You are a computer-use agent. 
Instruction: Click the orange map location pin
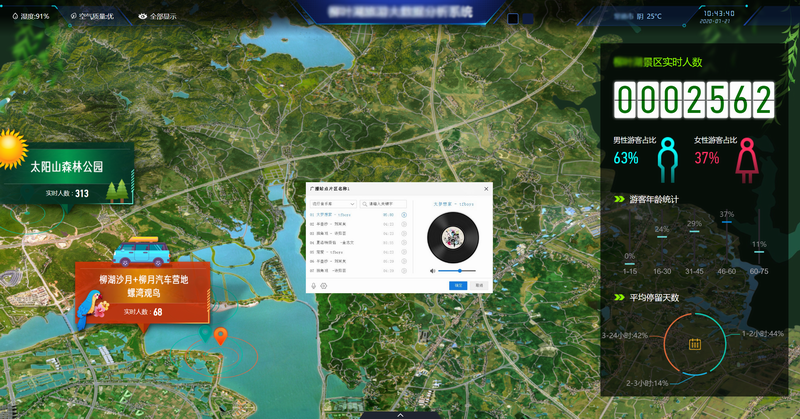(x=220, y=337)
